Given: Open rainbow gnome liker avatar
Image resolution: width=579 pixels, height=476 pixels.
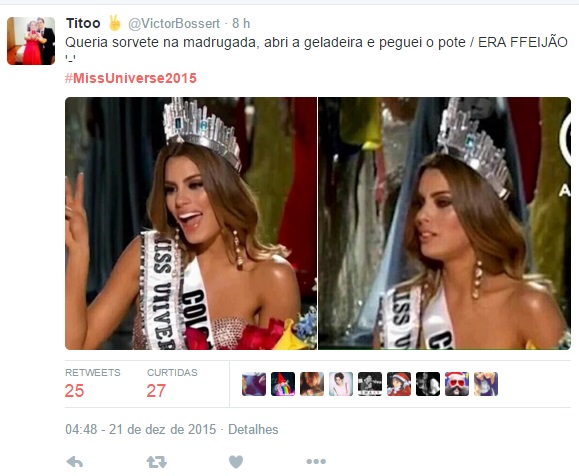Looking at the screenshot, I should (x=283, y=384).
